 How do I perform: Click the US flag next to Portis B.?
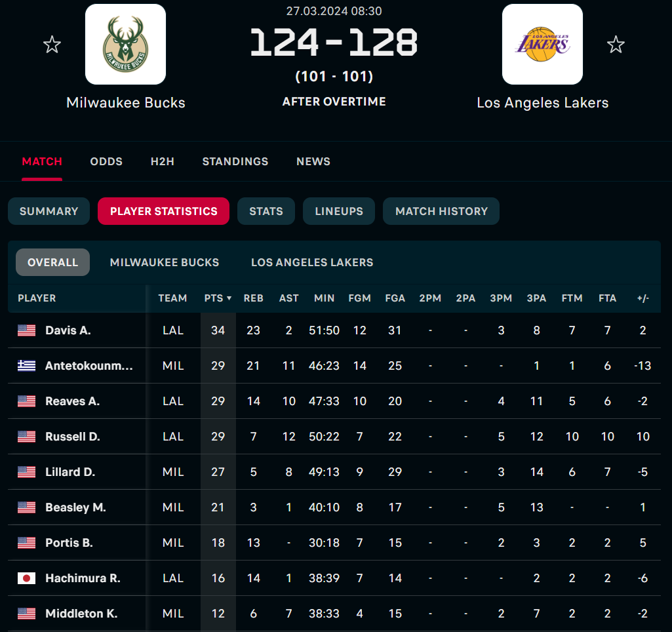[26, 543]
